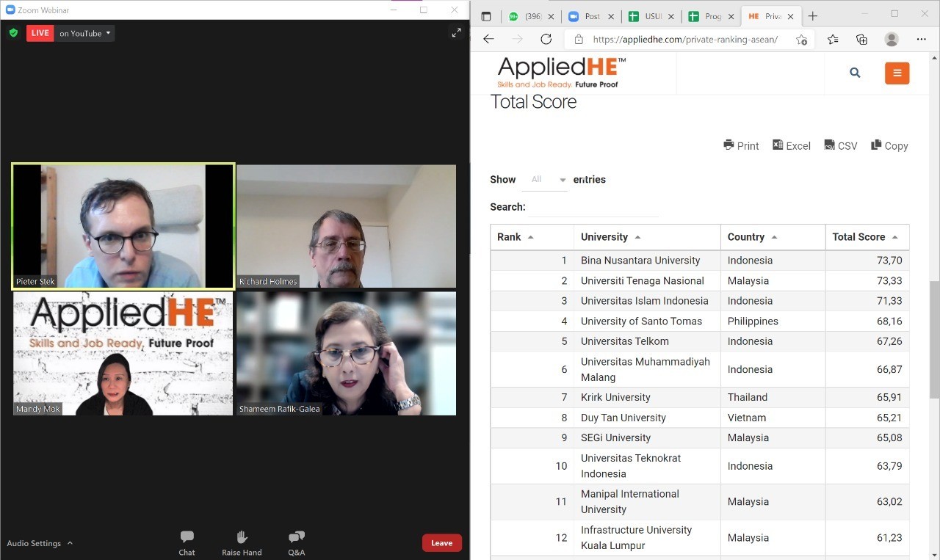940x560 pixels.
Task: Select Mandy Mok's video tile
Action: click(123, 354)
